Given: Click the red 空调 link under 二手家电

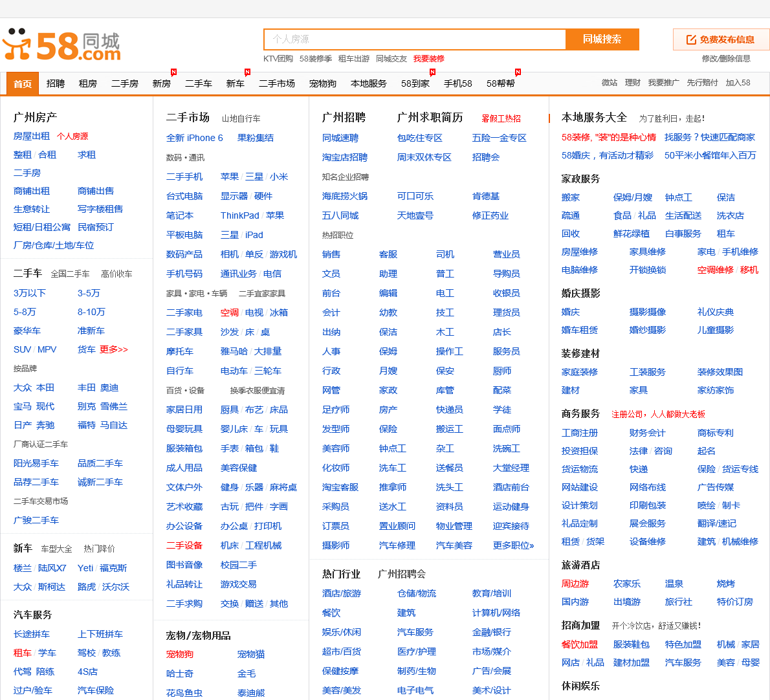Looking at the screenshot, I should pyautogui.click(x=229, y=312).
